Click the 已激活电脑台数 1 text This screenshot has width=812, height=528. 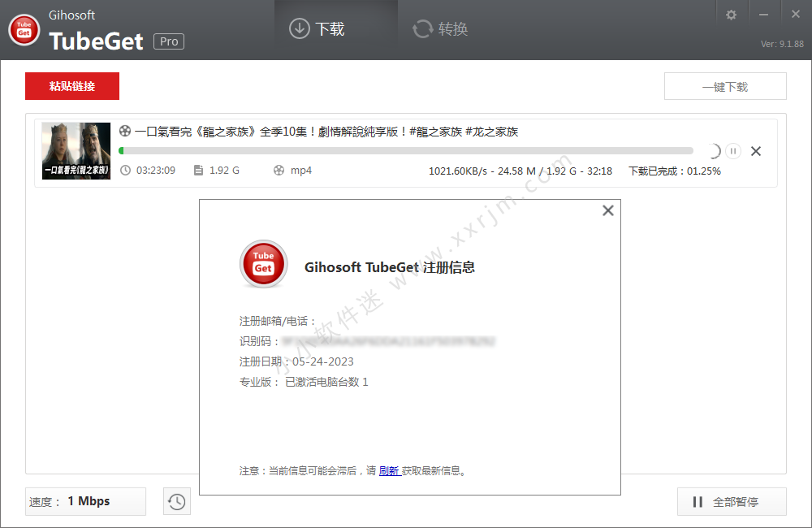tap(326, 382)
